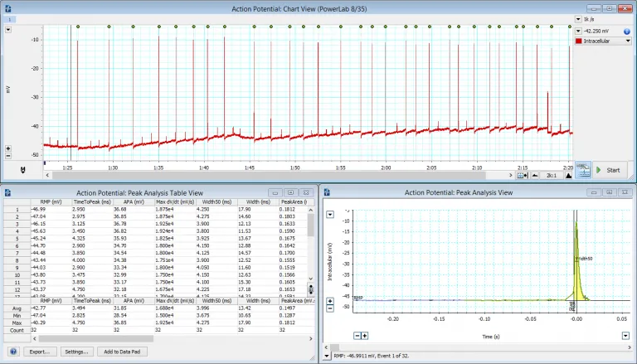Zoom in Peak Analysis View Y-axis plus icon
The image size is (637, 364).
[330, 300]
